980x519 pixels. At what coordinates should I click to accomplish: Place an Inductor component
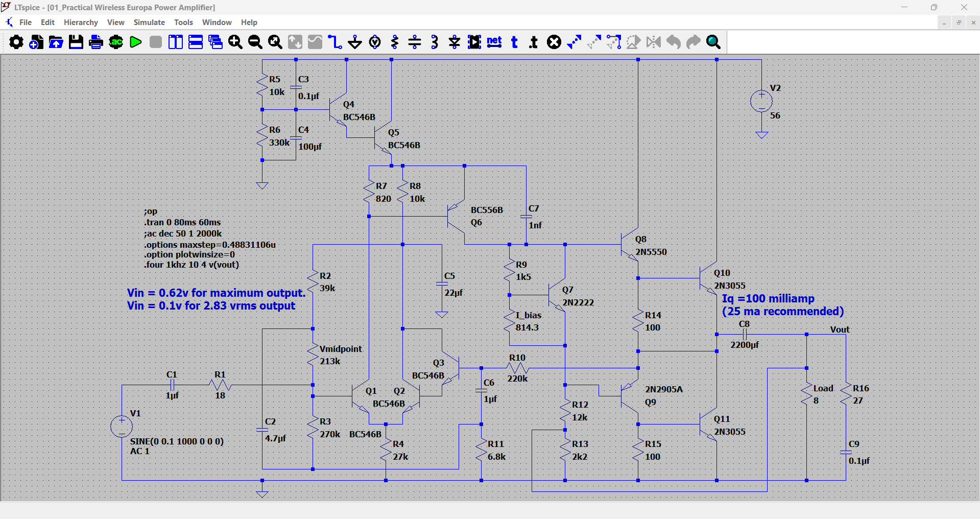pos(435,42)
